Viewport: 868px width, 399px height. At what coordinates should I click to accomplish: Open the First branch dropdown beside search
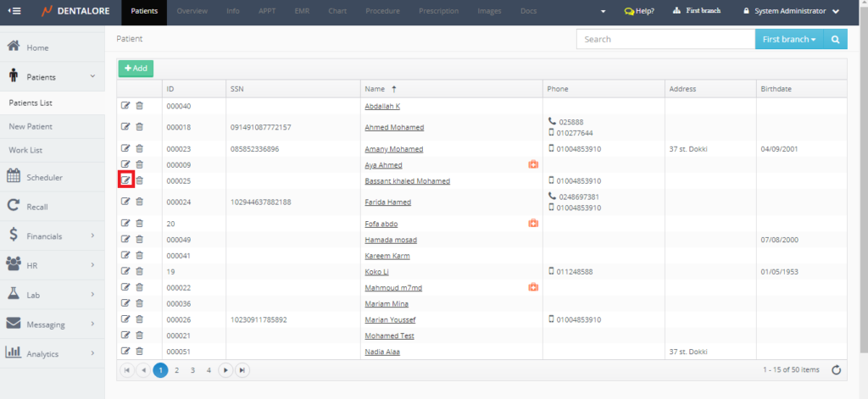tap(788, 39)
